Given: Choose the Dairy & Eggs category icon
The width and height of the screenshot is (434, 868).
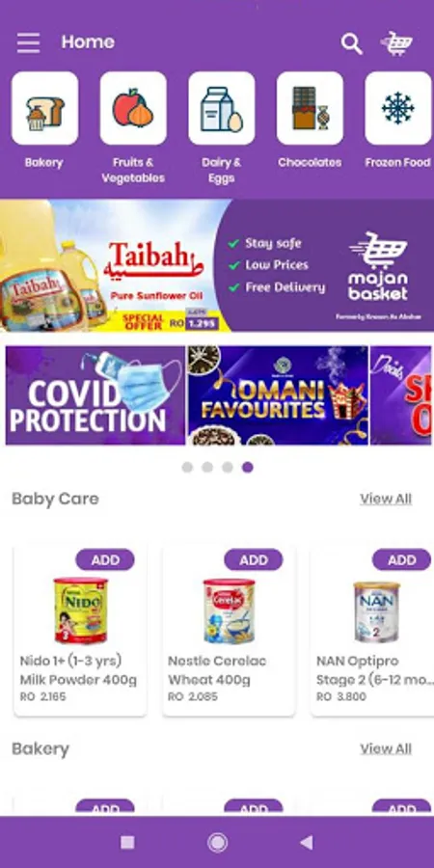Looking at the screenshot, I should 222,108.
